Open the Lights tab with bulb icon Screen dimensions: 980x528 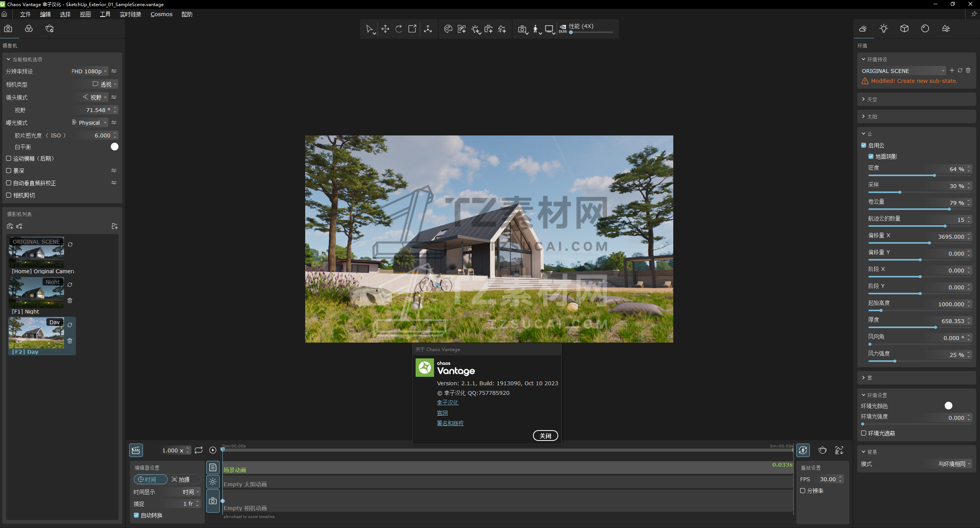coord(883,29)
